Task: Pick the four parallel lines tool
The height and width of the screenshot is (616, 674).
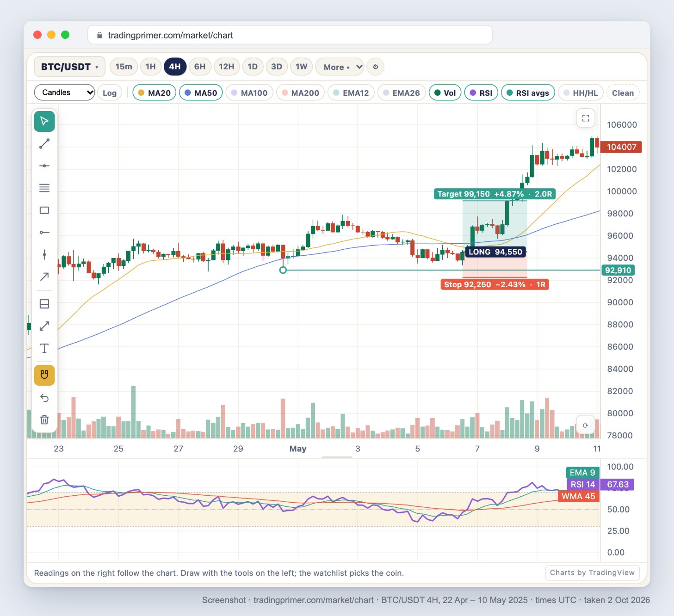Action: (44, 188)
